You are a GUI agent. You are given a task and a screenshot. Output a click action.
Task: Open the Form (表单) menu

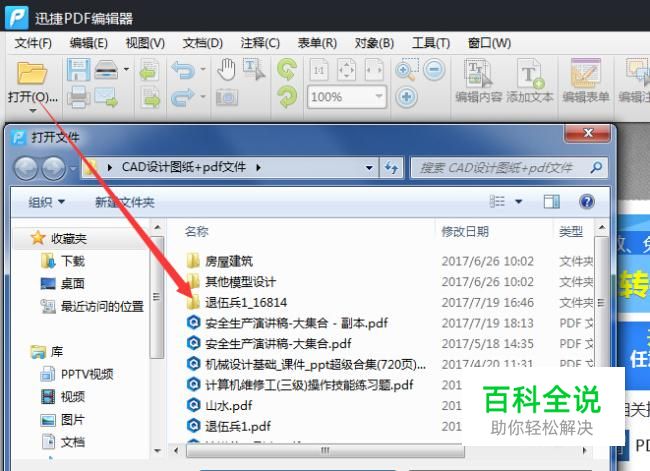317,43
